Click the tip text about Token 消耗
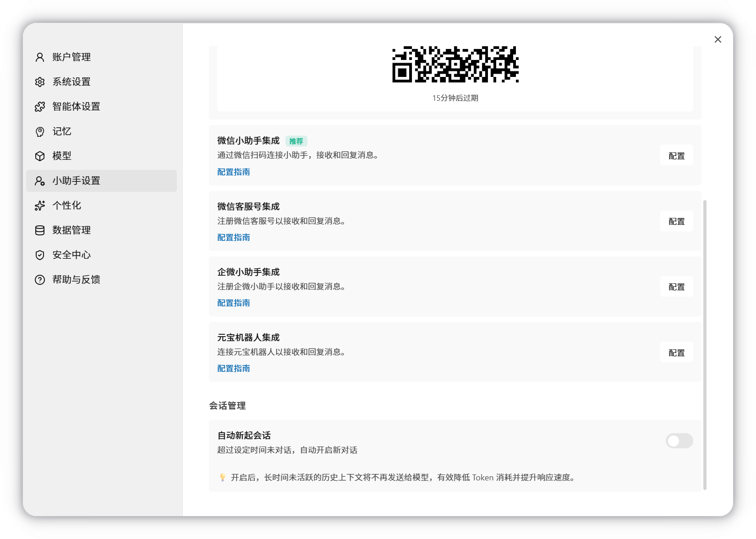The height and width of the screenshot is (539, 756). tap(403, 478)
